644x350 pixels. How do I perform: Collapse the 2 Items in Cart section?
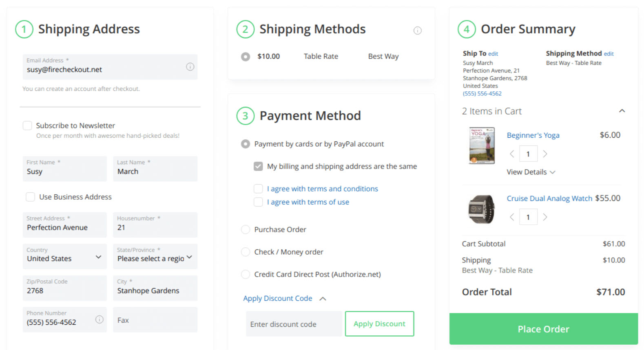[x=622, y=111]
